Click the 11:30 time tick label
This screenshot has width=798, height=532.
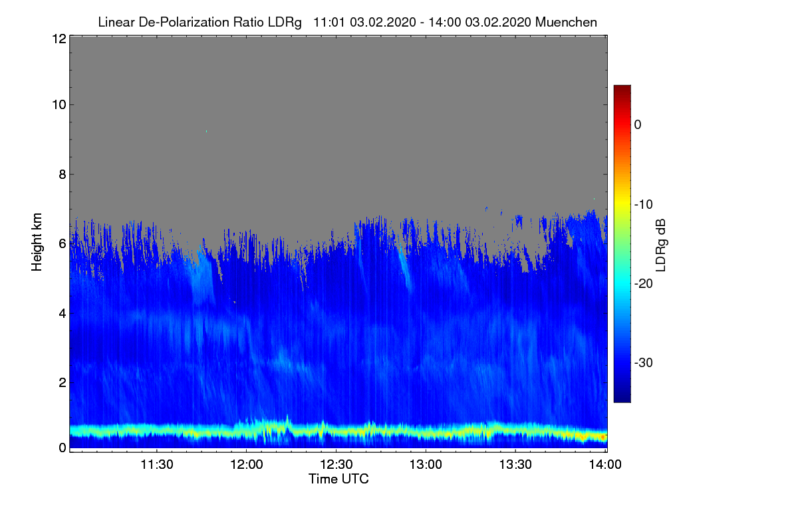click(156, 465)
